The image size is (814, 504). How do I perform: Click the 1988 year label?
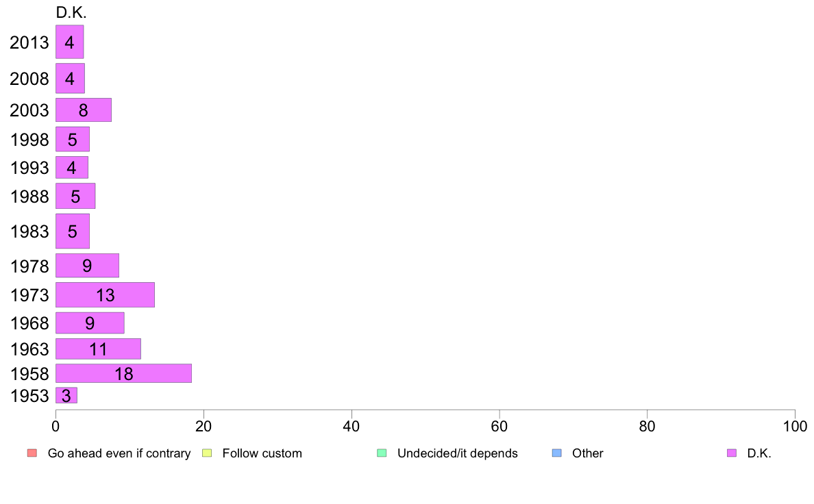point(29,197)
